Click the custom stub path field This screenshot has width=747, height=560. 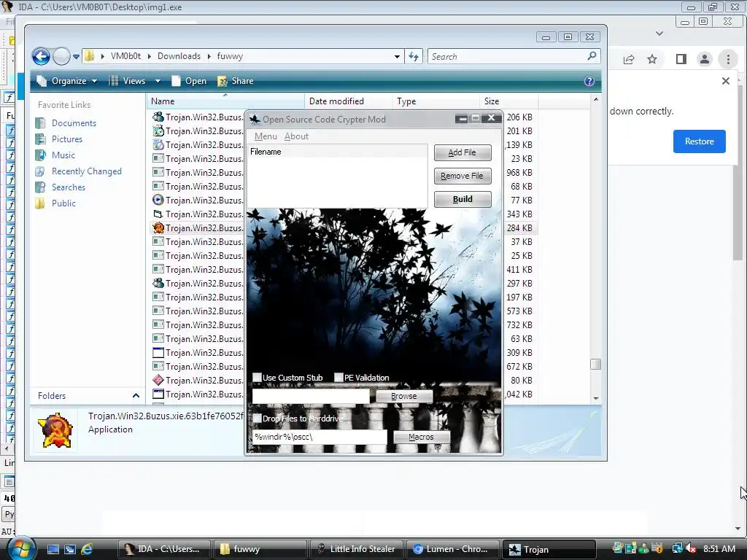click(x=311, y=396)
